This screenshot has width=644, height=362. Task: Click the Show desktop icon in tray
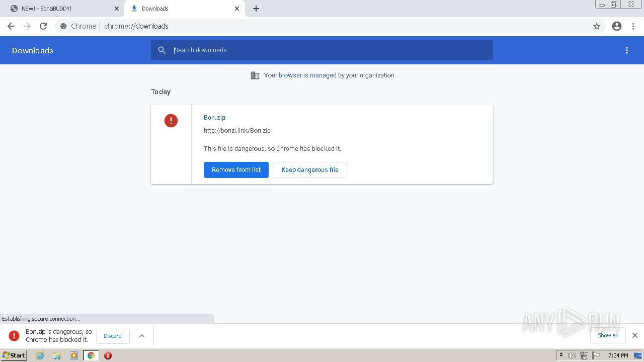click(638, 355)
